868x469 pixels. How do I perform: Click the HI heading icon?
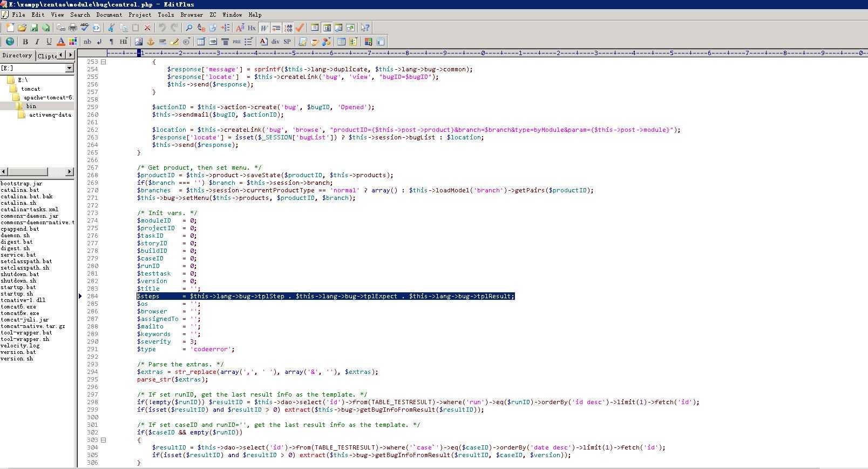[x=124, y=42]
